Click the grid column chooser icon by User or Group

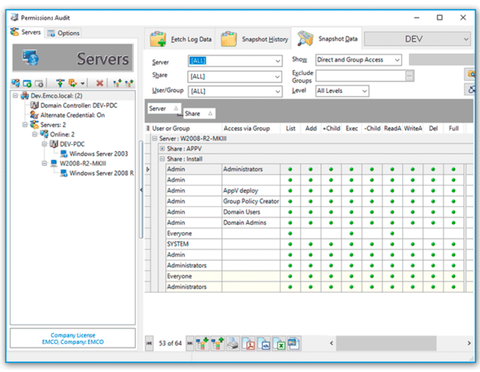pos(148,128)
